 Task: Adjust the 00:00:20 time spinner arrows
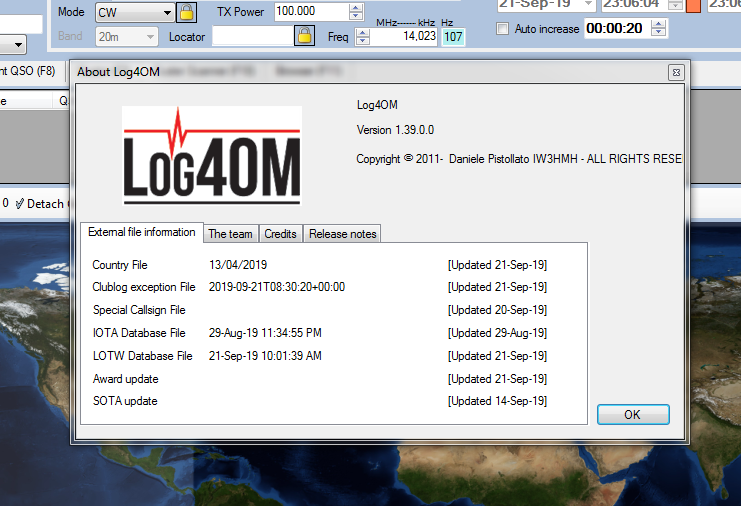click(658, 28)
